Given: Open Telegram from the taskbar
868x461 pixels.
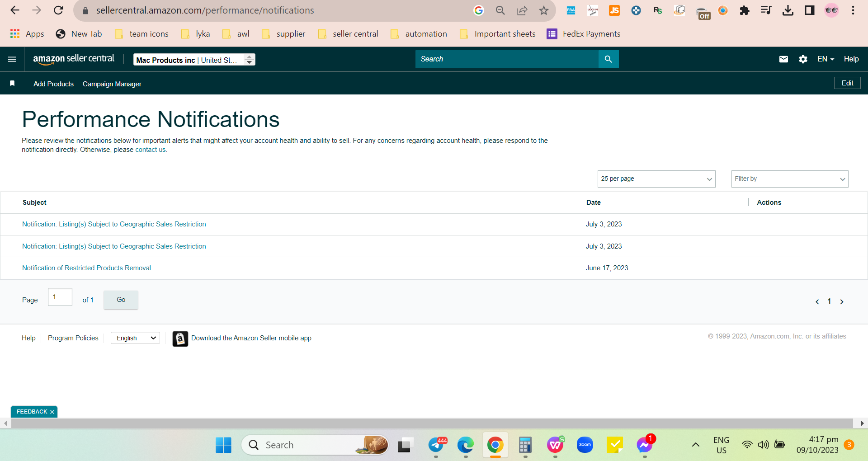Looking at the screenshot, I should 437,445.
